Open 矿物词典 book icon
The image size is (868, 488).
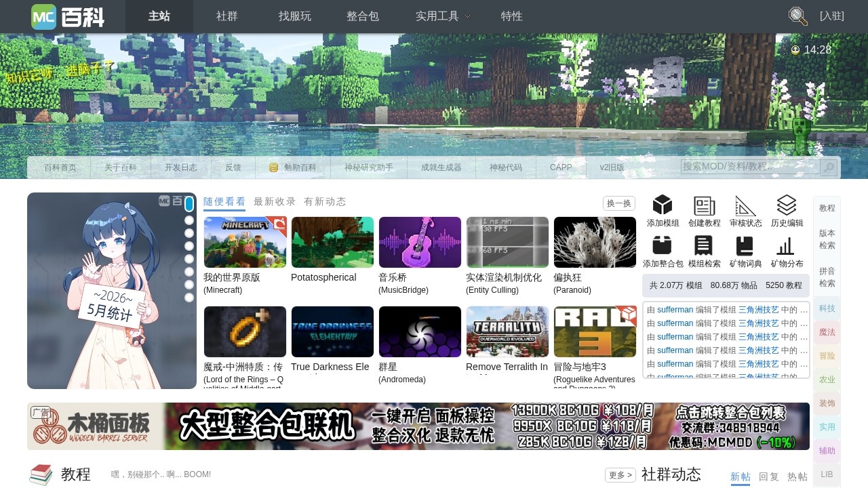pyautogui.click(x=745, y=245)
